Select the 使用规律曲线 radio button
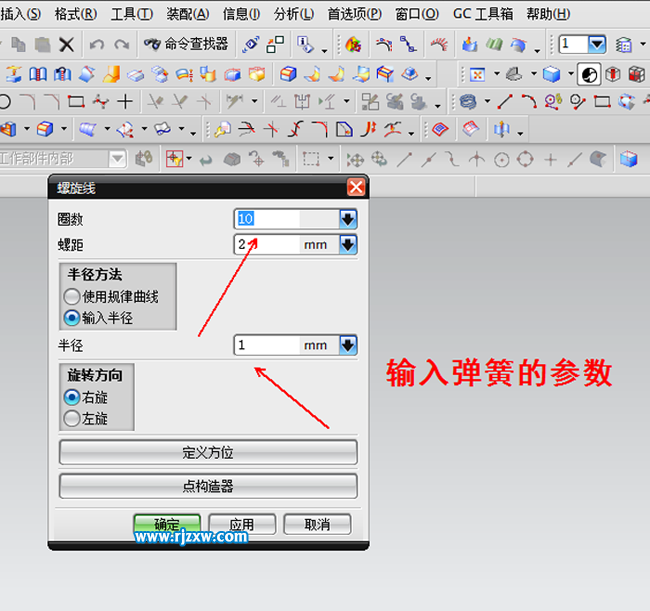Screen dimensions: 650x611 (72, 296)
